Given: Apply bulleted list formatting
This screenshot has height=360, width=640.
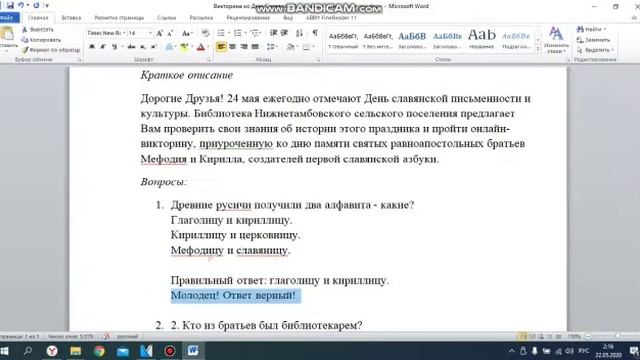Looking at the screenshot, I should coord(221,33).
